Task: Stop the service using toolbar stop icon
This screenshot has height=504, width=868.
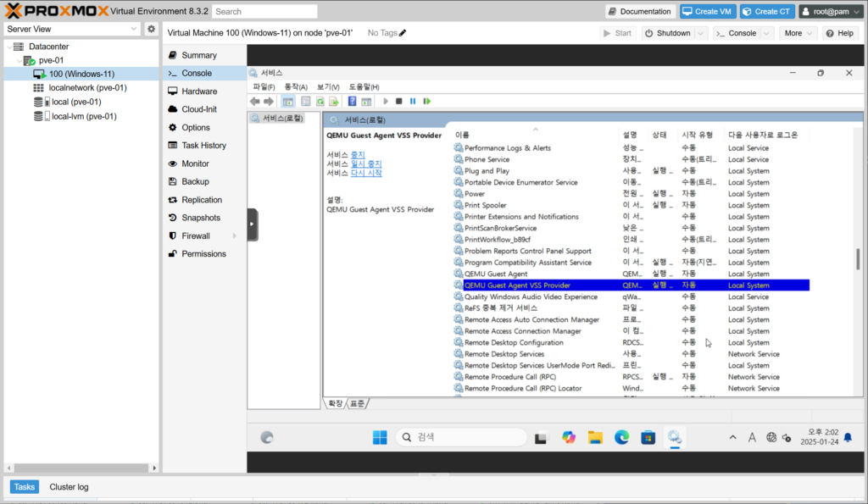Action: pos(399,101)
